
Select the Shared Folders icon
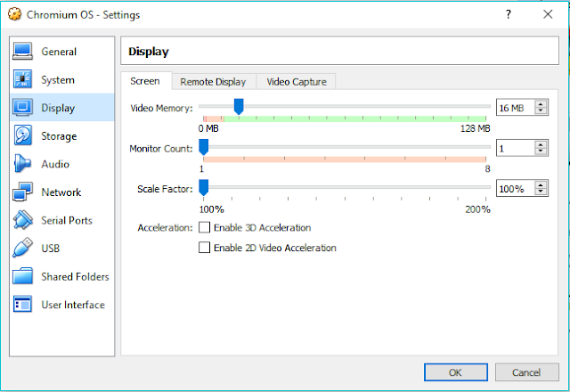point(22,276)
